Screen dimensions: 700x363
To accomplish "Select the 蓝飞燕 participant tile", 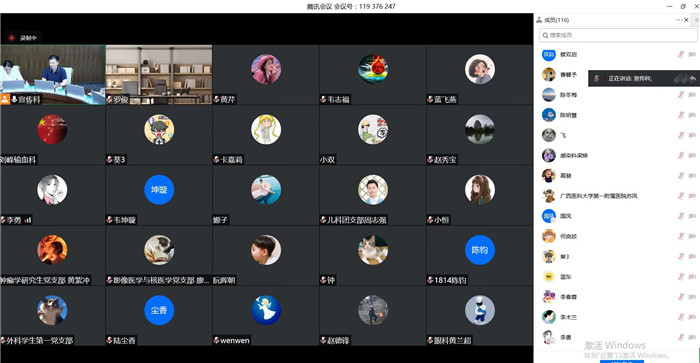I will pyautogui.click(x=480, y=75).
